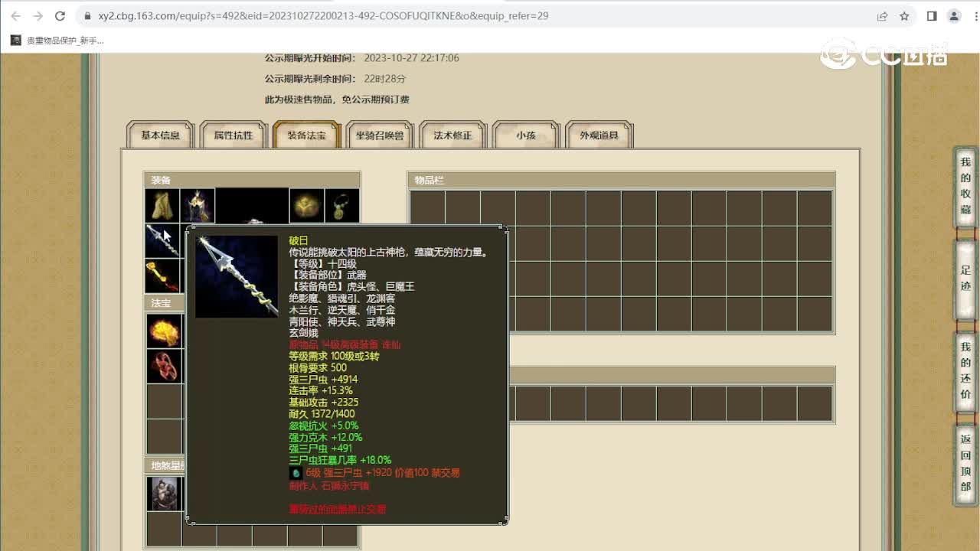Share this page icon in address bar
The height and width of the screenshot is (551, 980).
tap(883, 15)
